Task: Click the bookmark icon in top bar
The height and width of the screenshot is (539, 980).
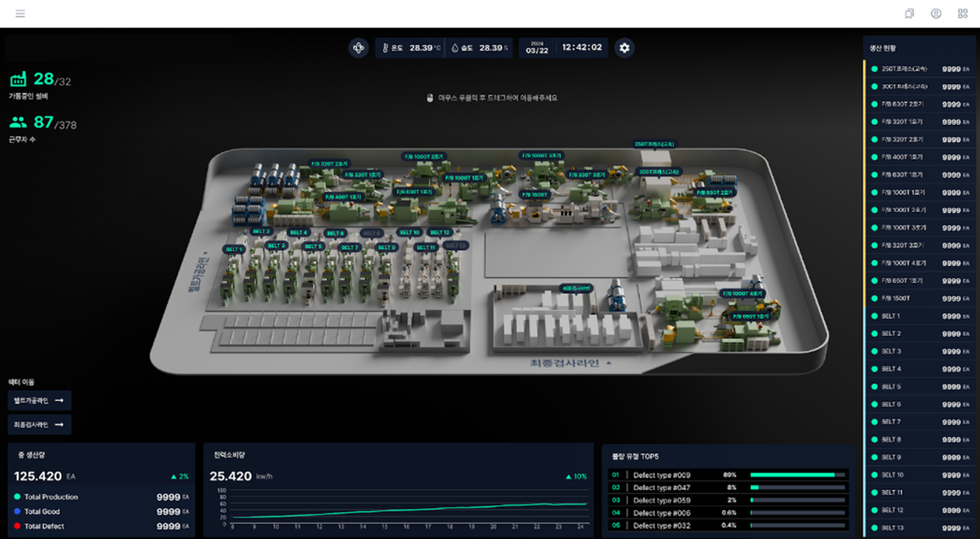Action: [909, 14]
